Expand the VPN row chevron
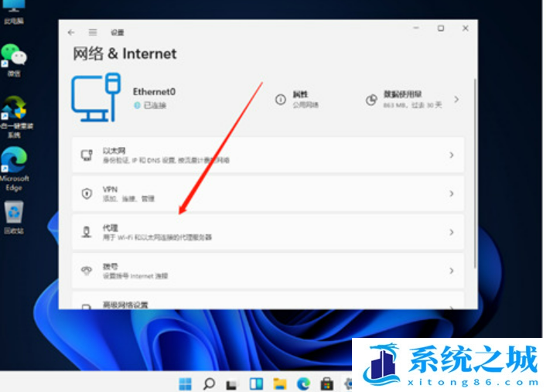The width and height of the screenshot is (553, 392). click(451, 193)
